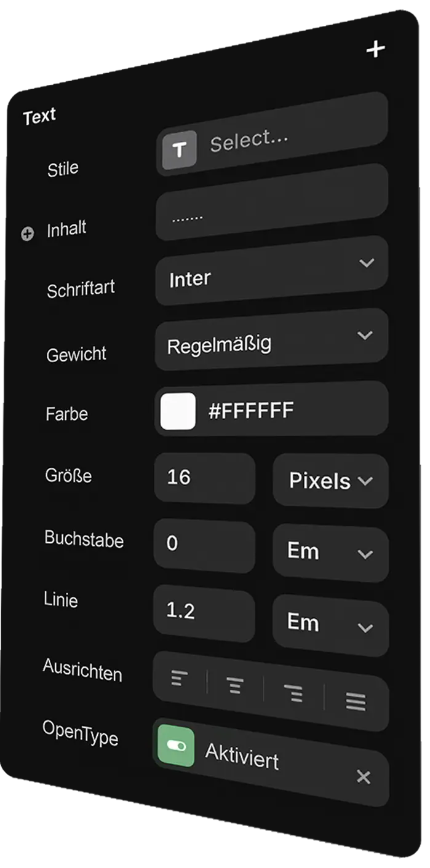Click the plus icon beside Inhalt label

pyautogui.click(x=26, y=234)
